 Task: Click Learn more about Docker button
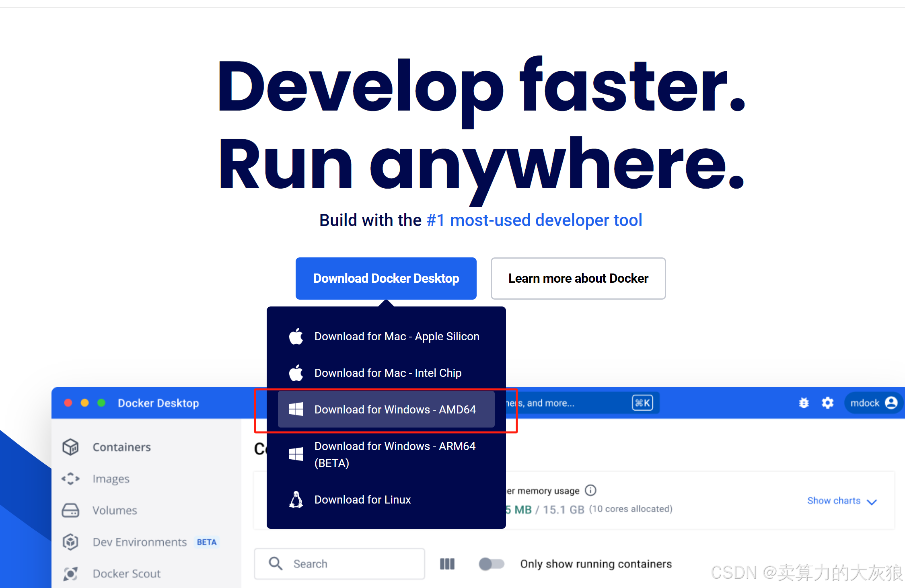(x=578, y=278)
